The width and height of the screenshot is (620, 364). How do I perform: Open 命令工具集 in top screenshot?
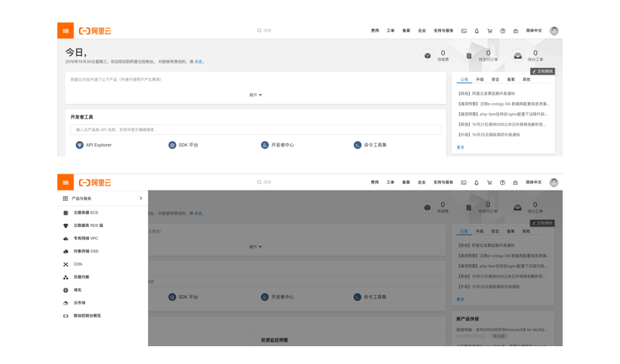pos(370,145)
